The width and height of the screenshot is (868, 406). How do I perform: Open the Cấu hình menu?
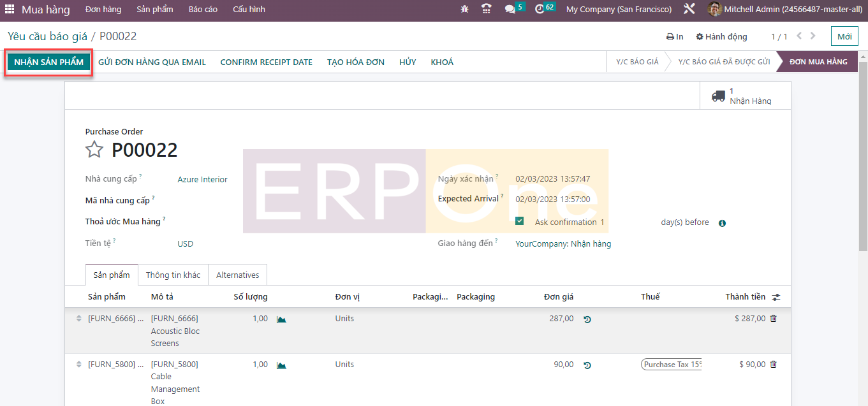(x=249, y=10)
